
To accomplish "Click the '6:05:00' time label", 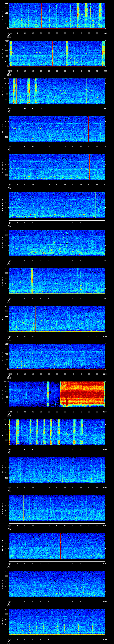I will tap(9, 184).
